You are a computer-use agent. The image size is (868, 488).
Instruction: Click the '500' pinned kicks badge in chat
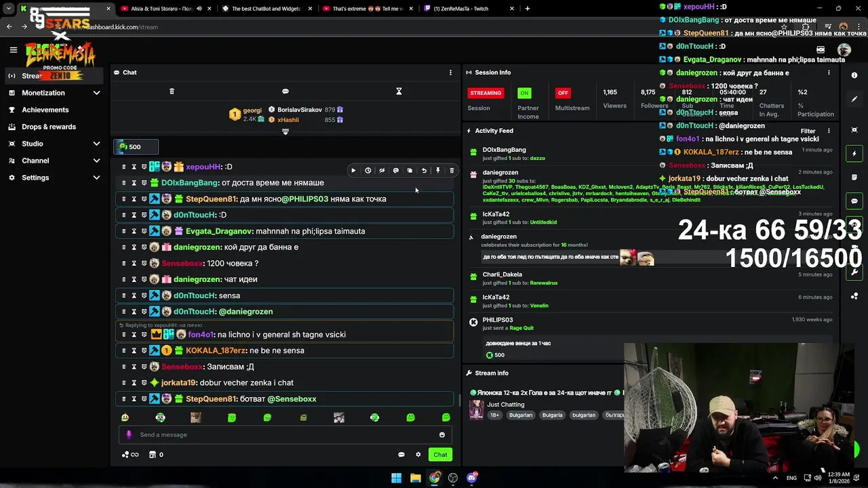[136, 147]
